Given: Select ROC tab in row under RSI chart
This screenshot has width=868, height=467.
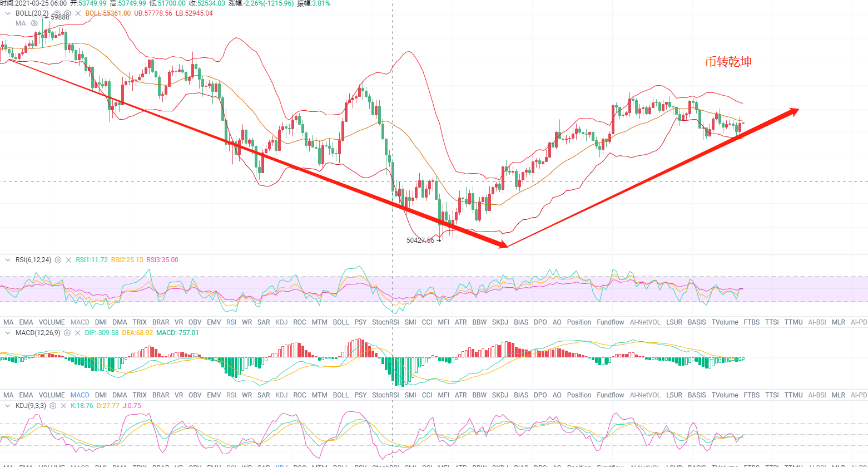Looking at the screenshot, I should 300,322.
